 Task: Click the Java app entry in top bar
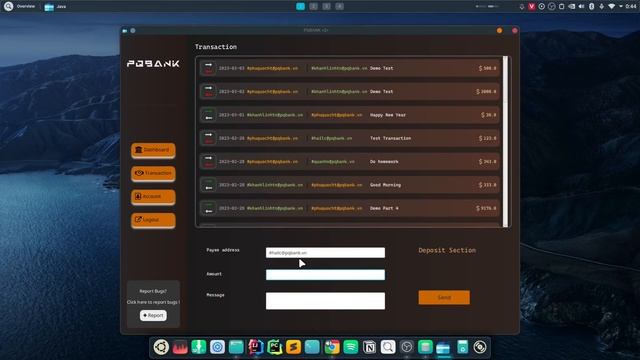point(55,7)
